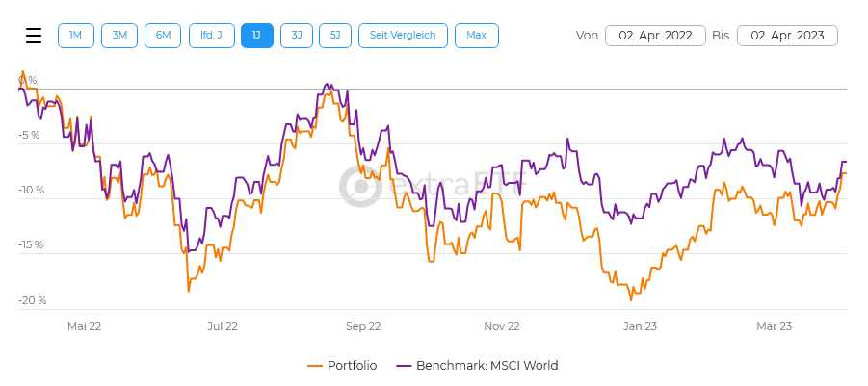Open the hamburger chart menu
This screenshot has width=868, height=386.
point(34,36)
